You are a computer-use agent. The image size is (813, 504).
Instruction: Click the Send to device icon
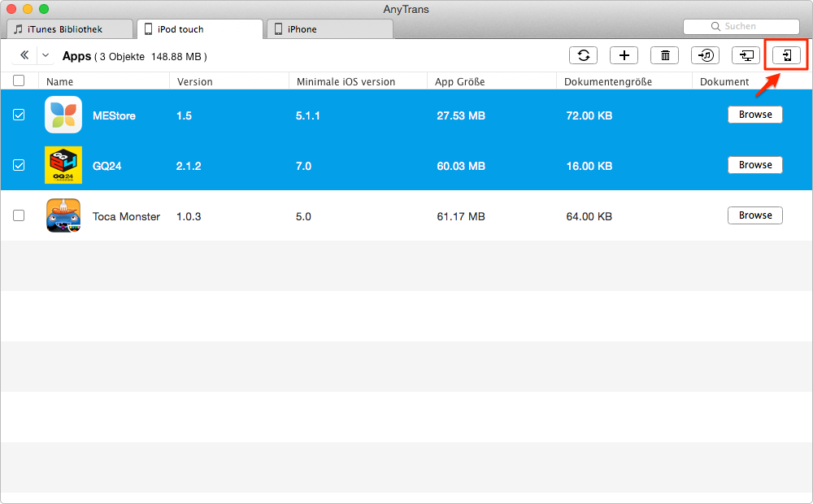click(786, 55)
